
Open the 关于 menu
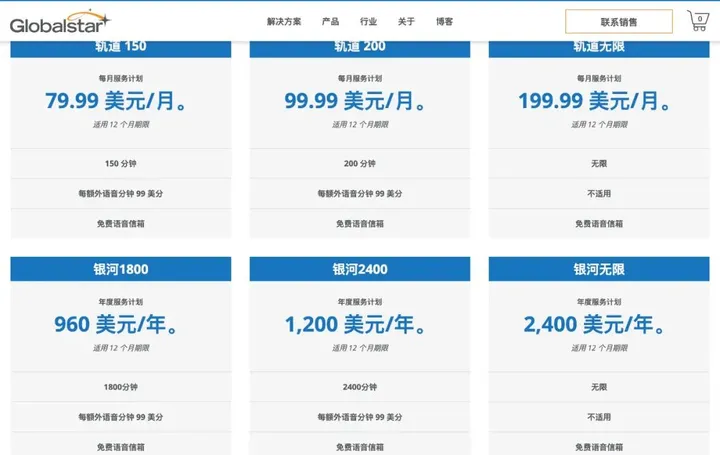pyautogui.click(x=406, y=22)
